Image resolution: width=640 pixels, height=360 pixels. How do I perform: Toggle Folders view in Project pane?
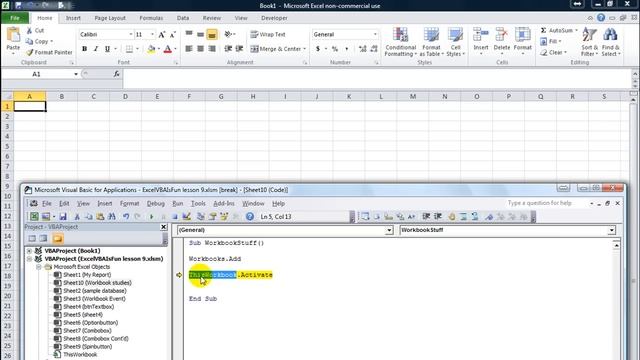click(x=58, y=238)
